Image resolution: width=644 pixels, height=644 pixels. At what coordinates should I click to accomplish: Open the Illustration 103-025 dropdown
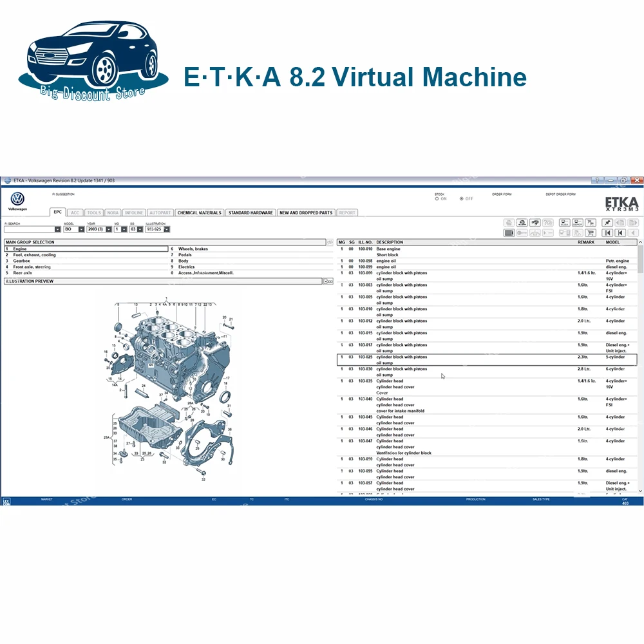click(x=167, y=229)
